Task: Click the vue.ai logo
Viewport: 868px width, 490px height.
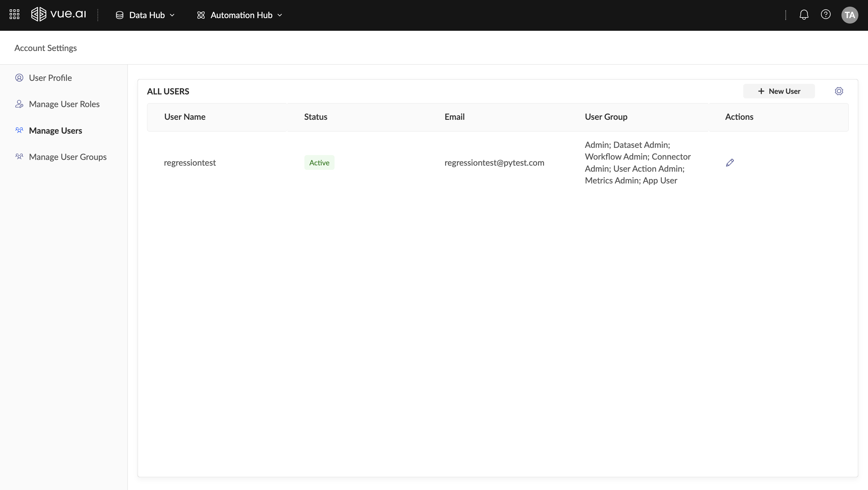Action: [x=59, y=14]
